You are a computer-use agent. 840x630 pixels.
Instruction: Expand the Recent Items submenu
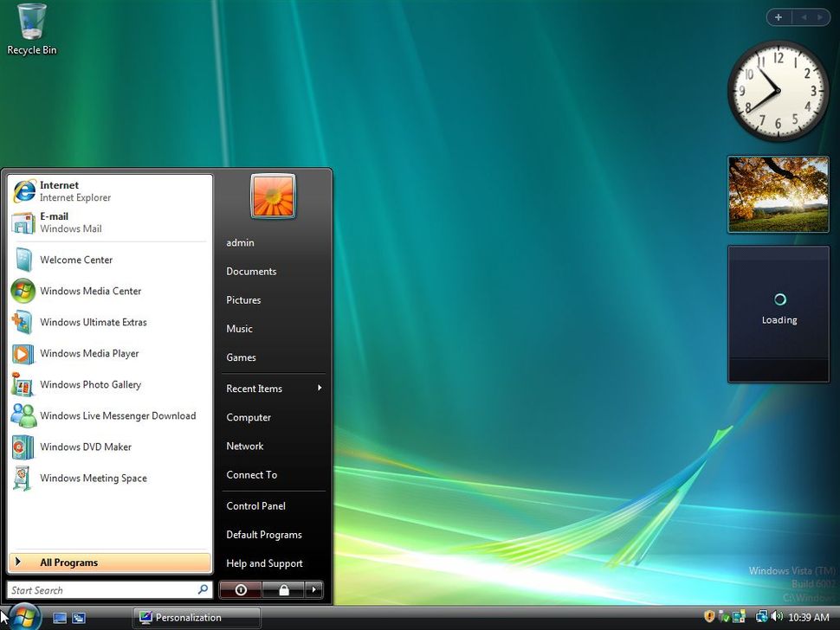click(x=254, y=389)
